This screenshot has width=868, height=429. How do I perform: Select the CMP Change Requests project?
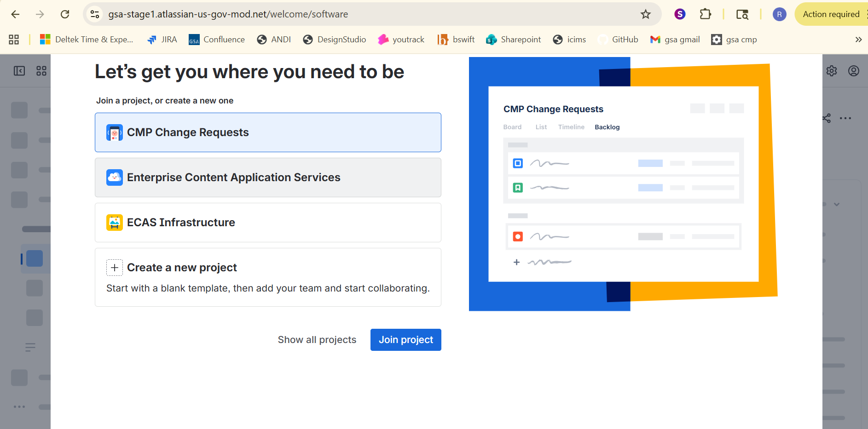(268, 132)
